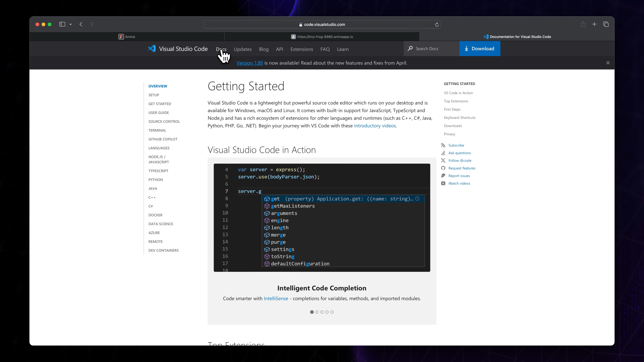Open a new tab with plus icon
The width and height of the screenshot is (644, 362).
pyautogui.click(x=594, y=24)
